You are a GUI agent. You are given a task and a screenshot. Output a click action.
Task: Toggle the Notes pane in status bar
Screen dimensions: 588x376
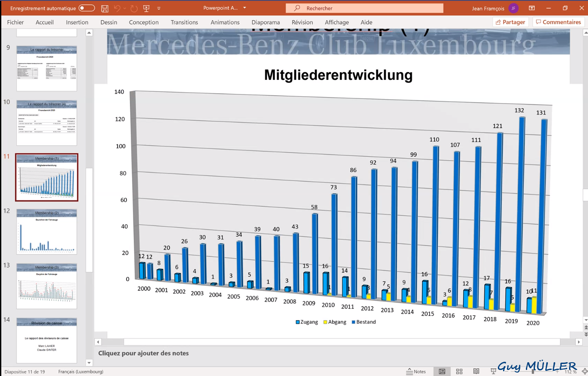tap(416, 371)
